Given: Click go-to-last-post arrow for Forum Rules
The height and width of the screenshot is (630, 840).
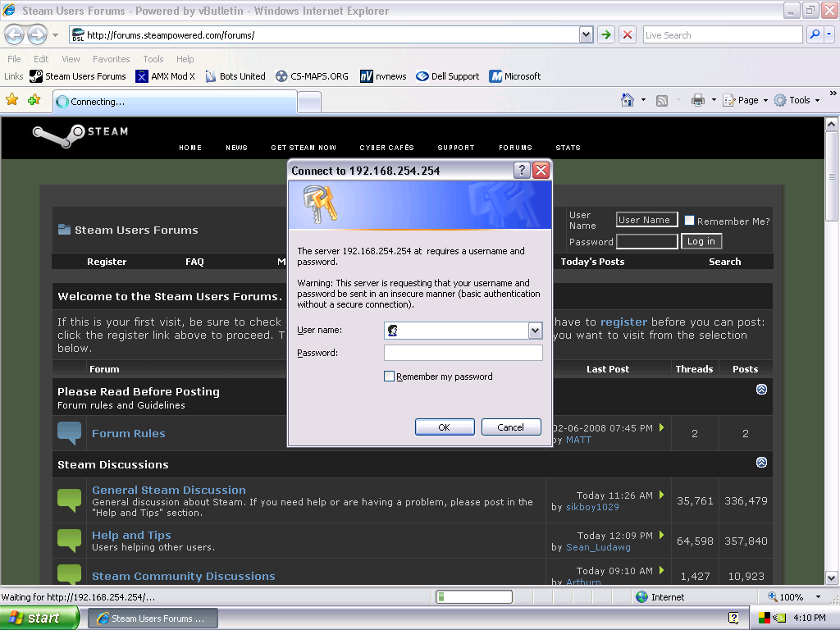Looking at the screenshot, I should [662, 427].
